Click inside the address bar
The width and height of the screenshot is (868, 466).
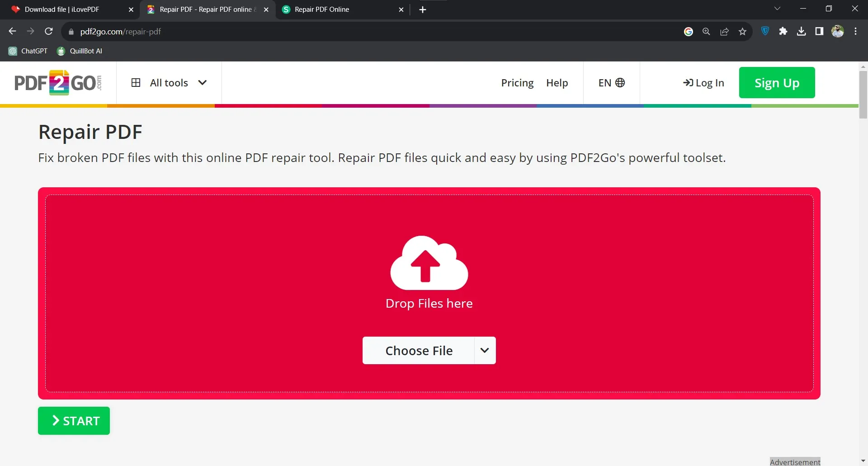pos(181,31)
